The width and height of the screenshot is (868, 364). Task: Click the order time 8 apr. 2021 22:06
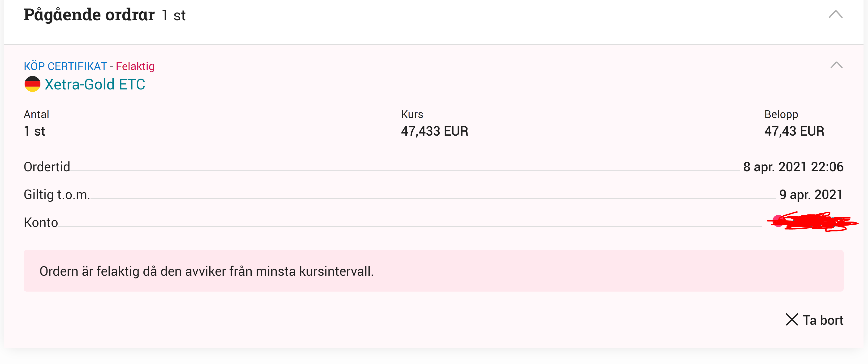[793, 167]
